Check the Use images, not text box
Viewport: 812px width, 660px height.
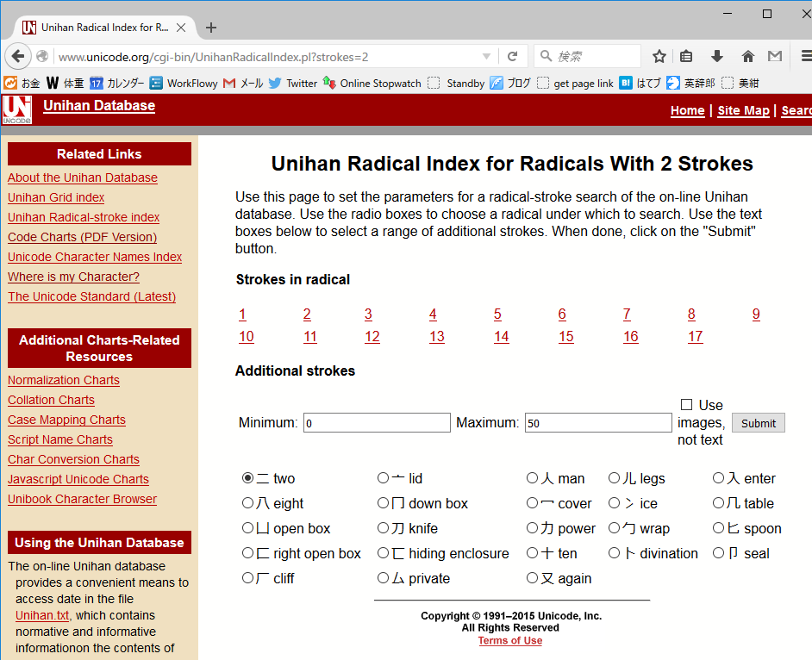(686, 404)
